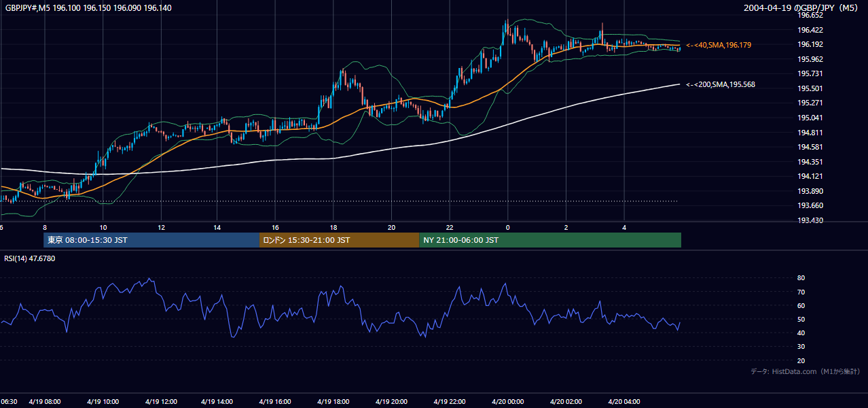Viewport: 868px width, 408px height.
Task: Click RSI scale value 50
Action: click(801, 319)
